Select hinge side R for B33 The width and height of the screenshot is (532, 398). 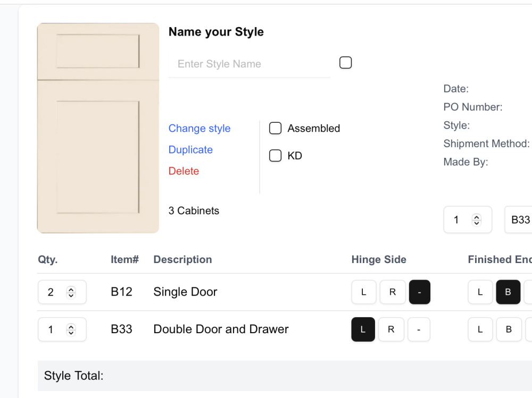(x=391, y=329)
